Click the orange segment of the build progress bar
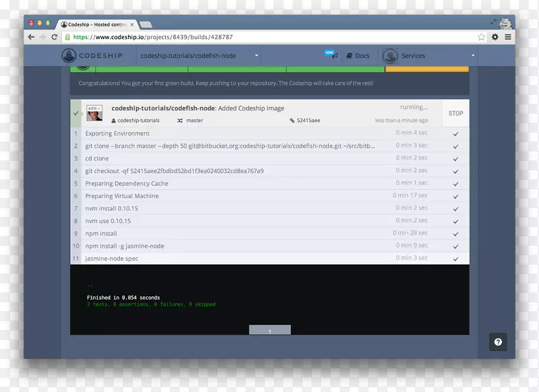The image size is (539, 392). (428, 68)
